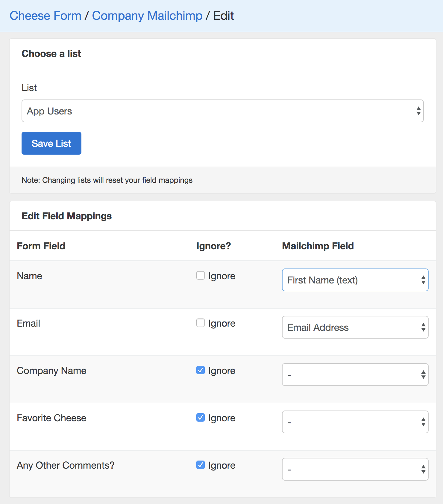
Task: Check Ignore for the Name field
Action: 201,275
